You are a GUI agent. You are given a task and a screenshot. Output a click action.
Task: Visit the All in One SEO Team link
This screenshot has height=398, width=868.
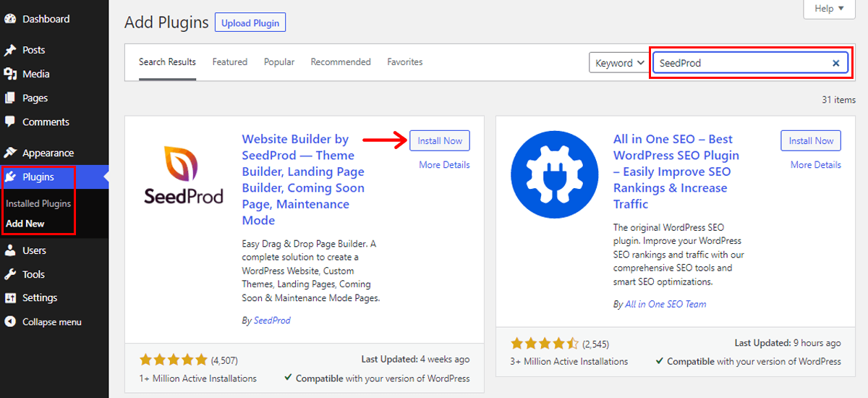(665, 304)
